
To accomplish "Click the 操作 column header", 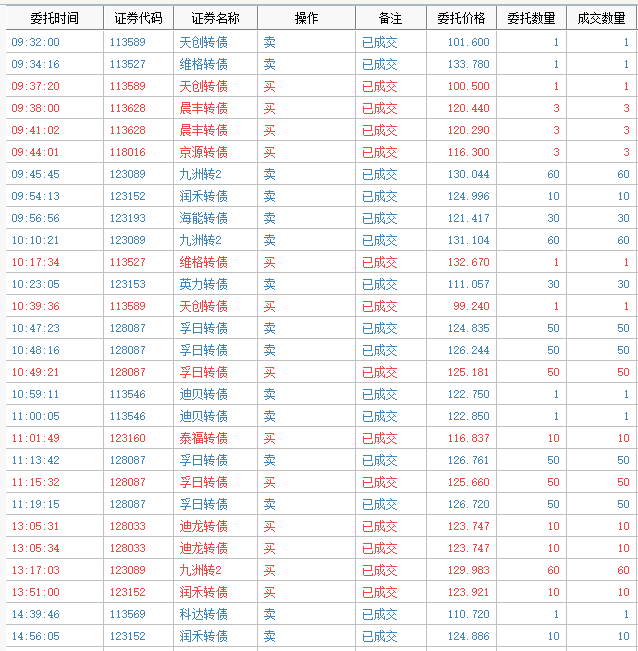I will coord(306,18).
